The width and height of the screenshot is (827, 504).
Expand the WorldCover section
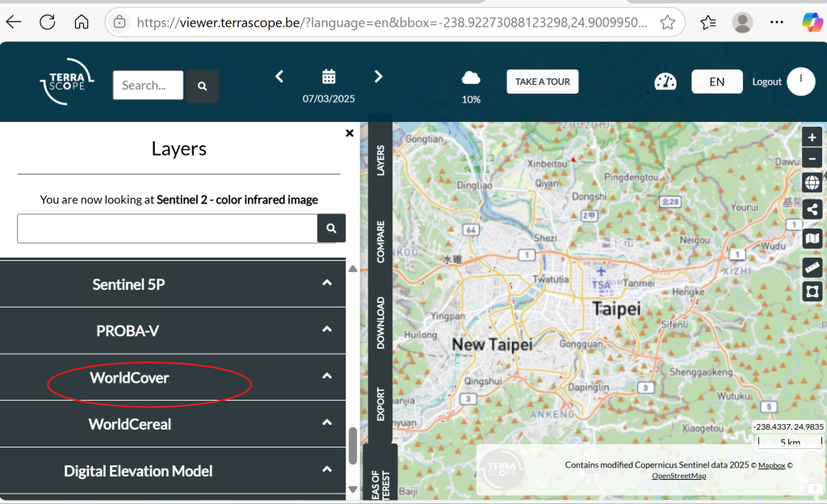(x=173, y=377)
